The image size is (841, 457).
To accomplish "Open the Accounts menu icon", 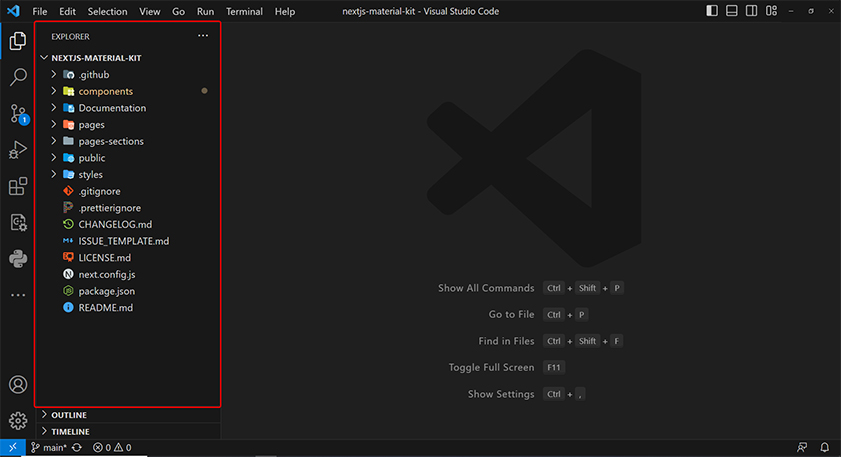I will (x=18, y=385).
